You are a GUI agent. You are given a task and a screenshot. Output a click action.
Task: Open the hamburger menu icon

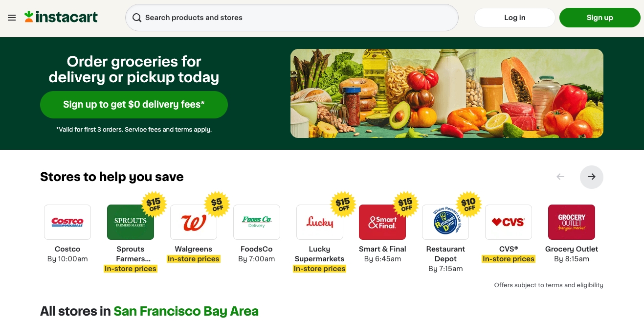[12, 18]
